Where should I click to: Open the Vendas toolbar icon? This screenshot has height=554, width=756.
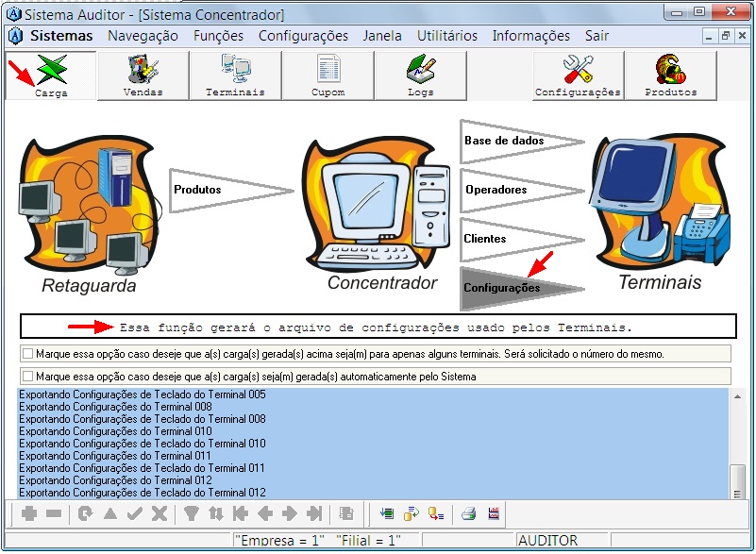pos(143,76)
